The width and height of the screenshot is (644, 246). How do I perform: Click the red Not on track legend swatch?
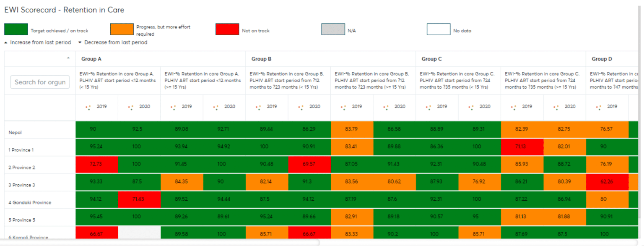click(226, 29)
